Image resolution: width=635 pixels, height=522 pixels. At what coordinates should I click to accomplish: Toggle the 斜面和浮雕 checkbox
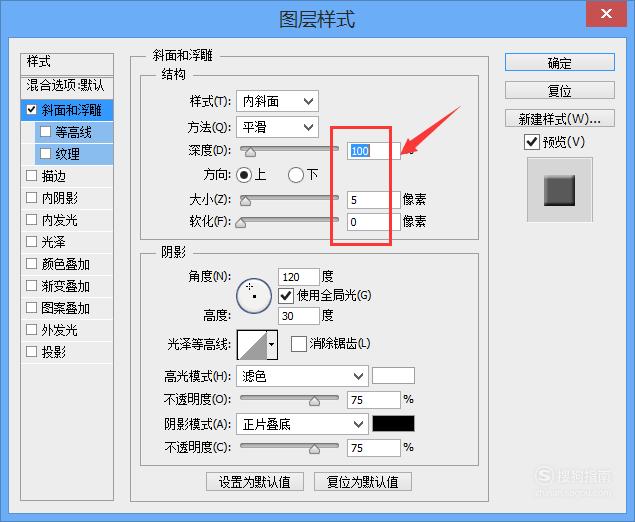[31, 110]
